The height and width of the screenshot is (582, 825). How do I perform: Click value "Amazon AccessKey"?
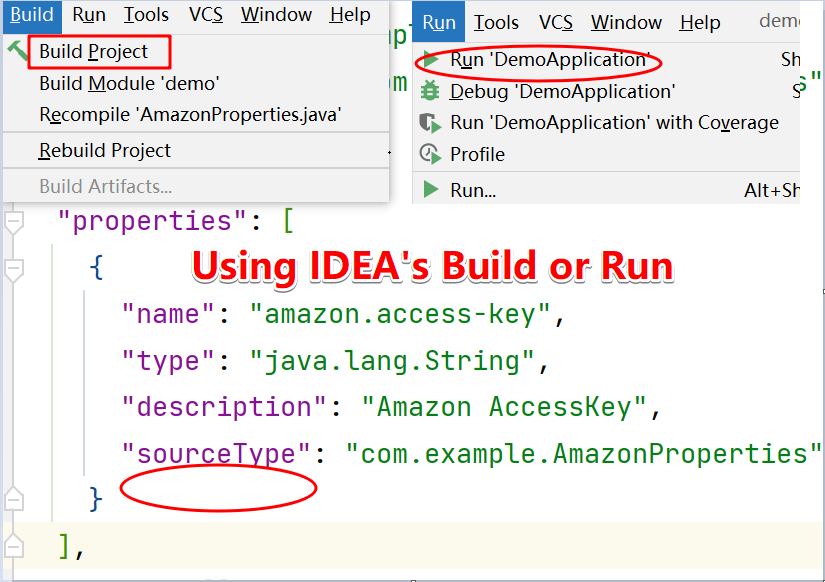coord(504,407)
